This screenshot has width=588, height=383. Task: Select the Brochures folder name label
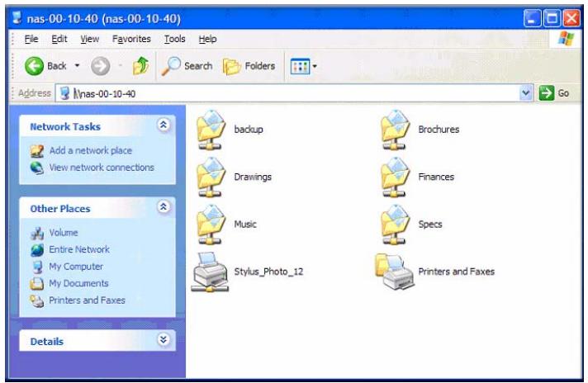coord(439,130)
